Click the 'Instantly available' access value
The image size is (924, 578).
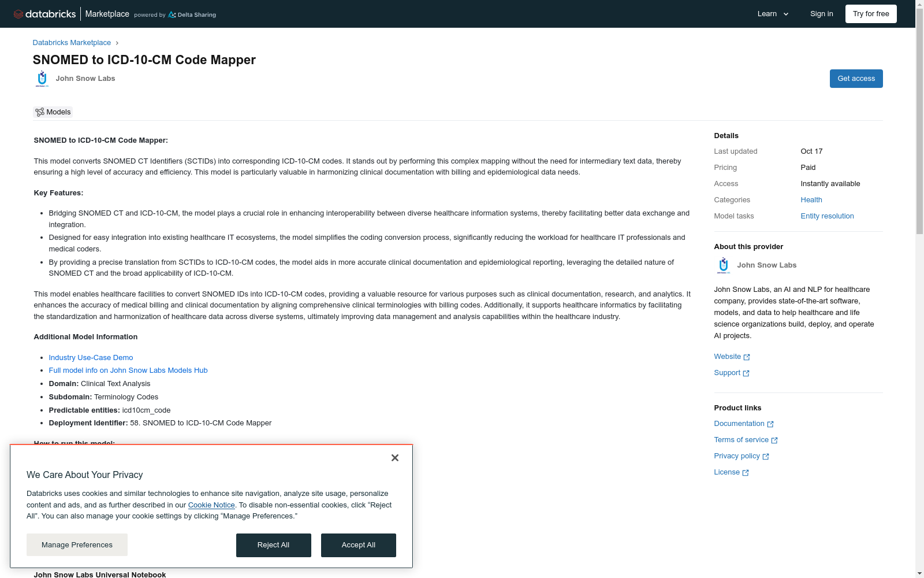[830, 184]
